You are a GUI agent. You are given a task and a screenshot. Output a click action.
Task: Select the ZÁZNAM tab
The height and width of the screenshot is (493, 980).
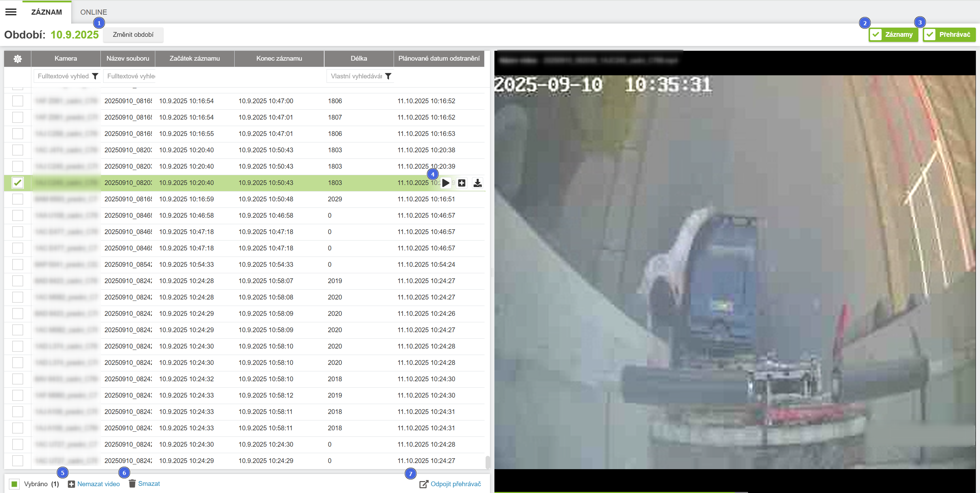[46, 12]
